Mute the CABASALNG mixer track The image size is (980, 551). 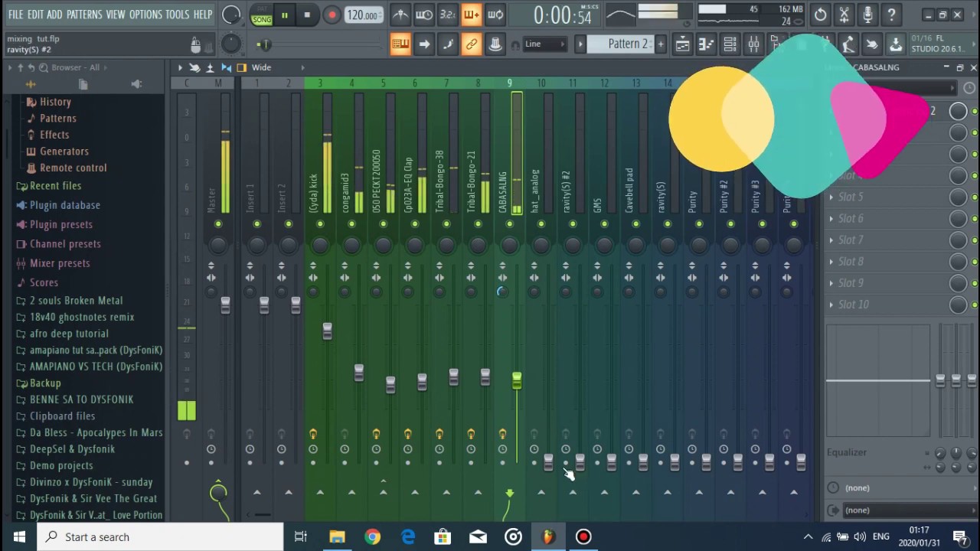pos(509,224)
